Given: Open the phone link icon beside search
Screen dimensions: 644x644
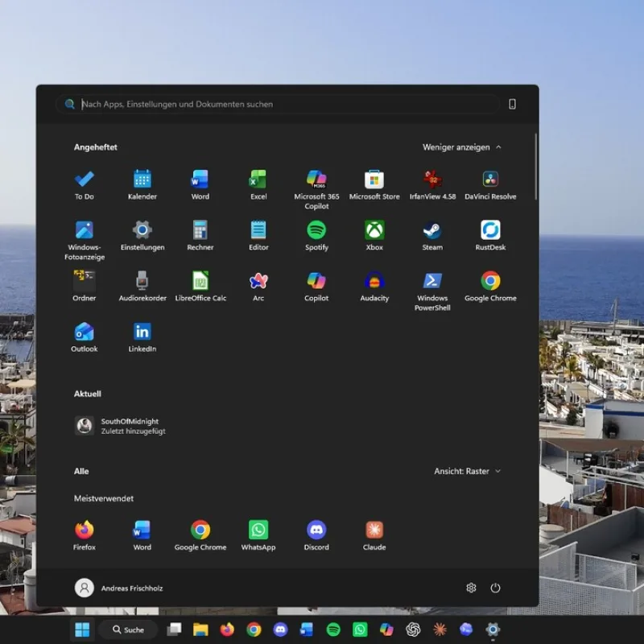Looking at the screenshot, I should pyautogui.click(x=512, y=104).
